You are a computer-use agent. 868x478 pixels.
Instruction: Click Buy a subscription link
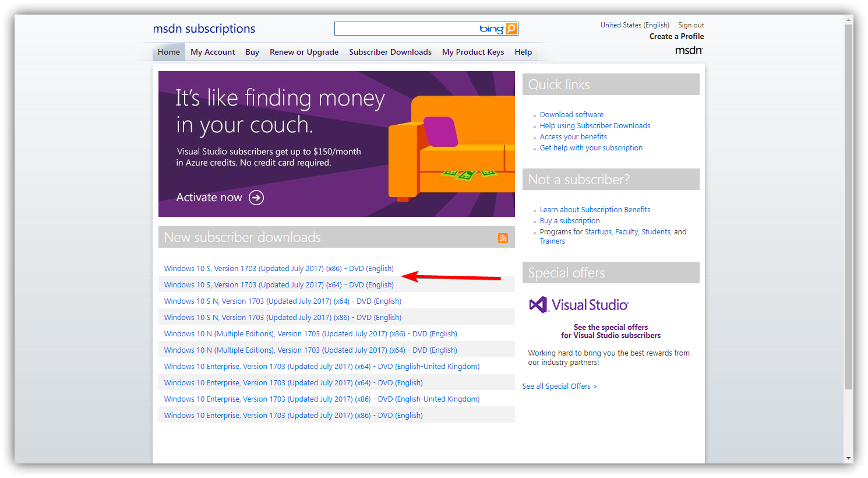[570, 221]
